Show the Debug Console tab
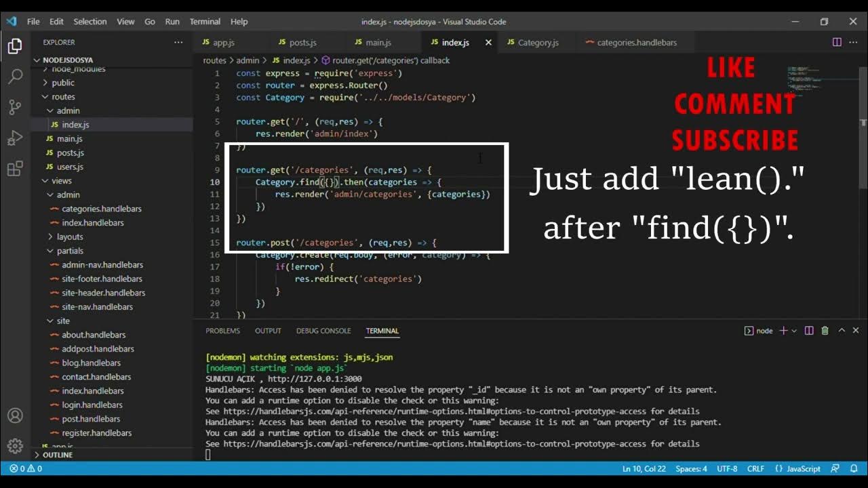This screenshot has width=868, height=488. pos(323,331)
